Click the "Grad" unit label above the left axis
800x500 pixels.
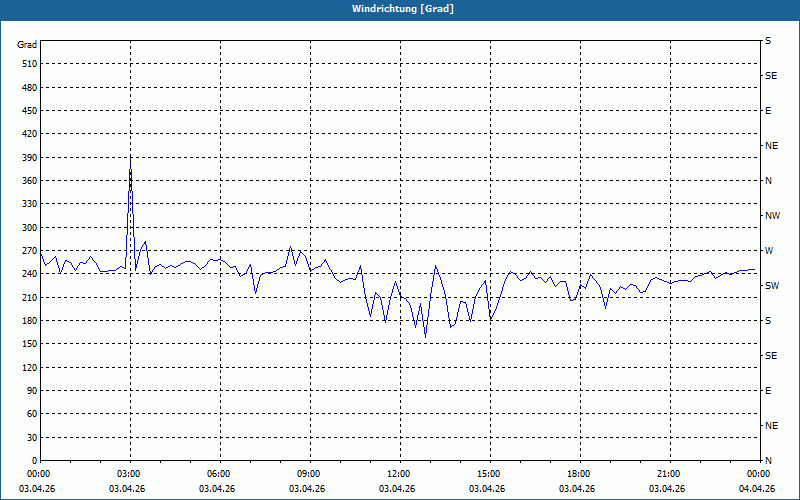pos(27,45)
